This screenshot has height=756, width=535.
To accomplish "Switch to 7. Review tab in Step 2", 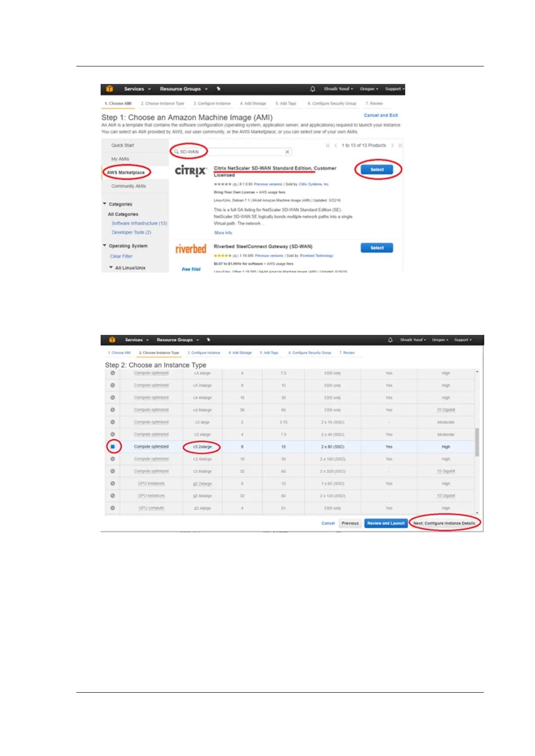I will 347,353.
